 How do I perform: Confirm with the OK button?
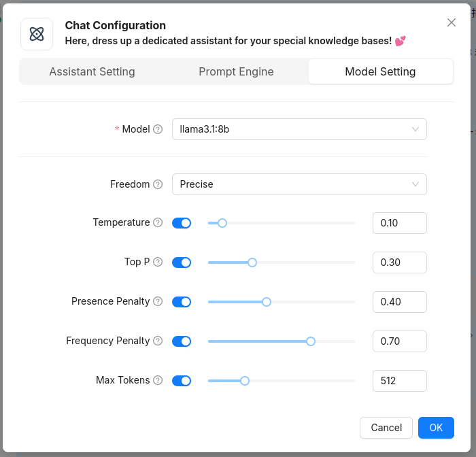(436, 428)
